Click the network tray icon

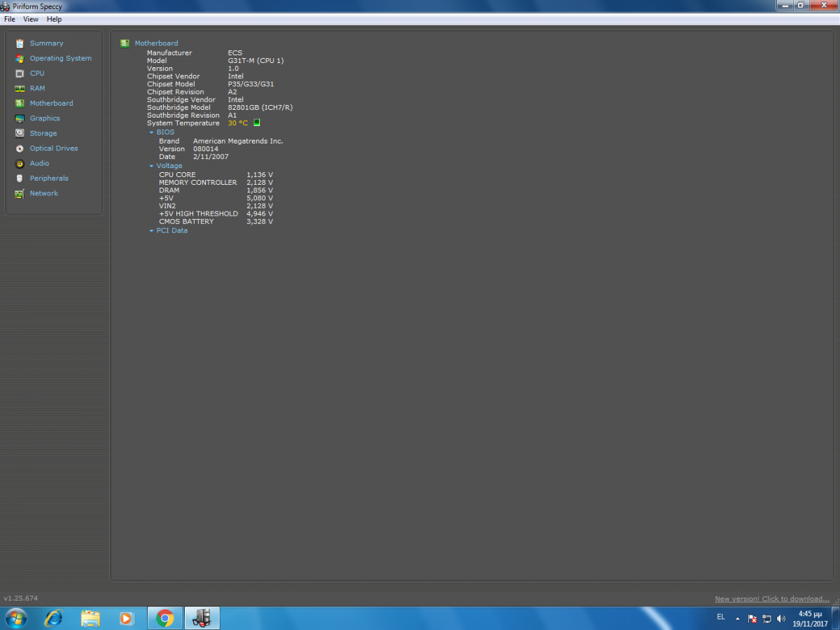(x=767, y=619)
